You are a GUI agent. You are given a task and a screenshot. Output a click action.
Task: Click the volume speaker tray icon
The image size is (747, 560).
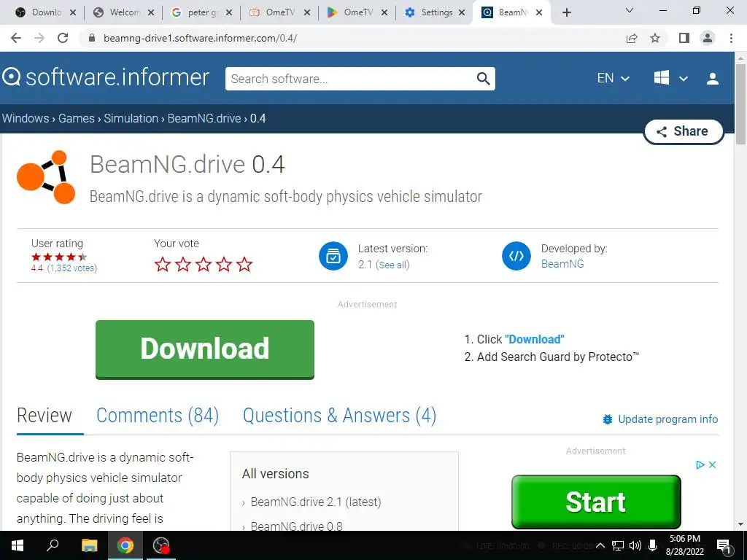[635, 545]
